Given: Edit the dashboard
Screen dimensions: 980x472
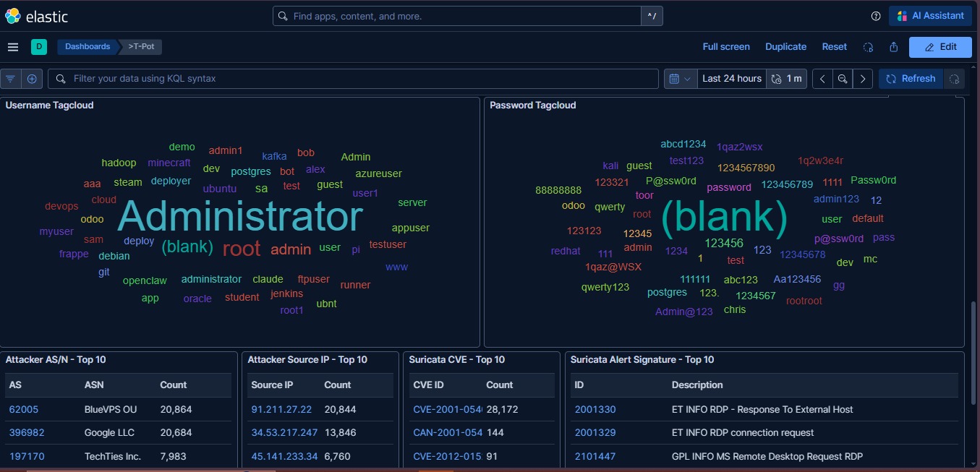Looking at the screenshot, I should 940,47.
